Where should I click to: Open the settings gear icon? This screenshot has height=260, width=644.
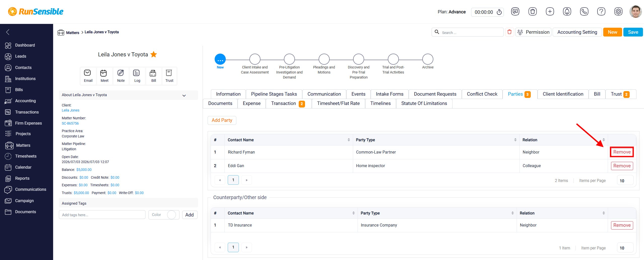click(x=618, y=12)
